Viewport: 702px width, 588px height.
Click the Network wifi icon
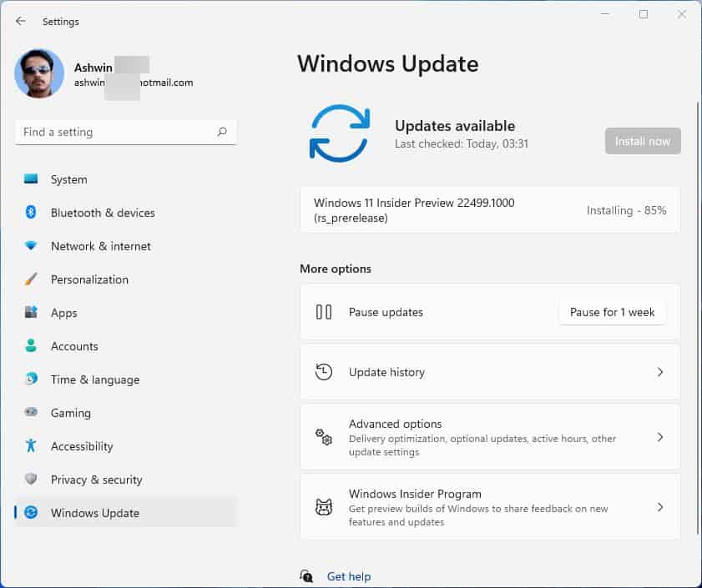[31, 246]
